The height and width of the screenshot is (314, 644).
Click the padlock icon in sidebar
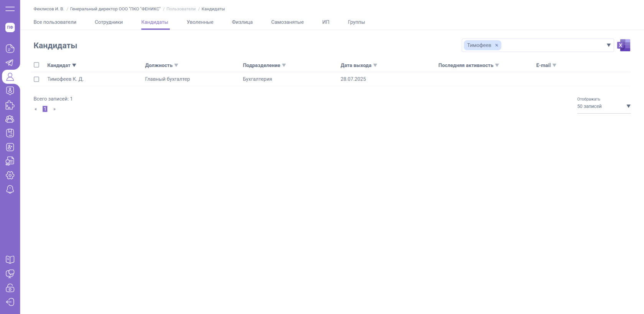point(10,288)
